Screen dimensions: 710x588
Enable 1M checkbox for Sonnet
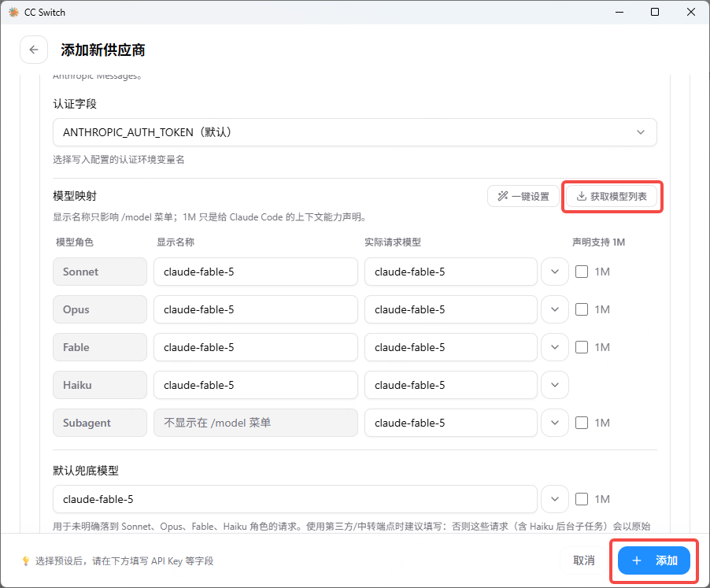tap(582, 272)
